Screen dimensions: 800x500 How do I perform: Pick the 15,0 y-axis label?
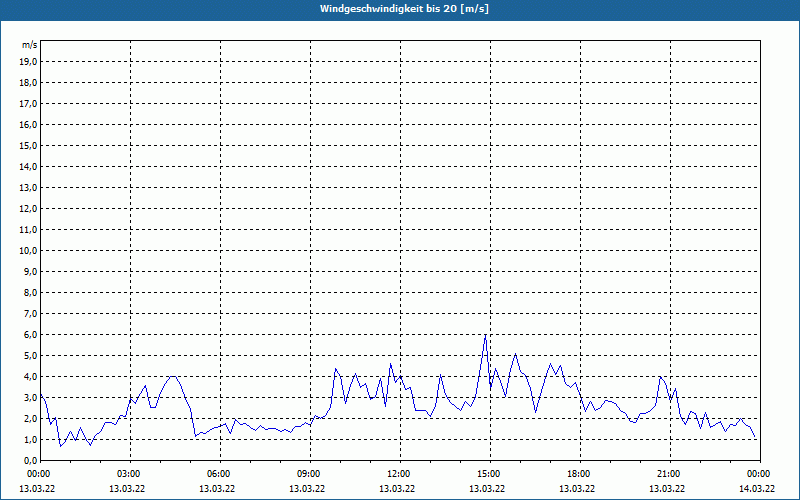pyautogui.click(x=29, y=145)
